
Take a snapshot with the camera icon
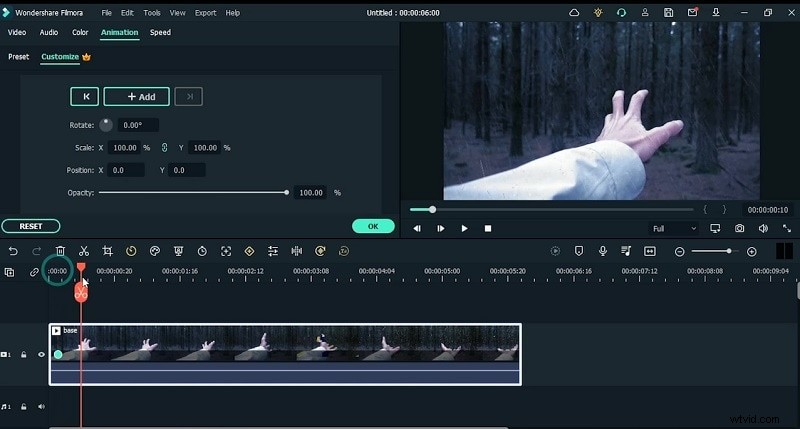point(739,228)
